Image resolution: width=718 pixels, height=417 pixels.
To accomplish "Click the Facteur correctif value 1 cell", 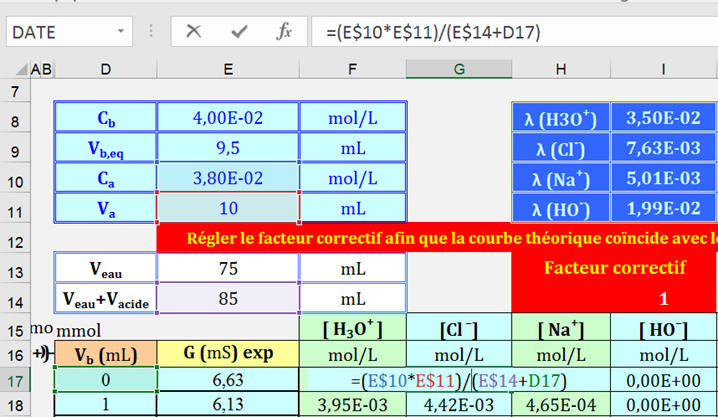I will pyautogui.click(x=663, y=298).
